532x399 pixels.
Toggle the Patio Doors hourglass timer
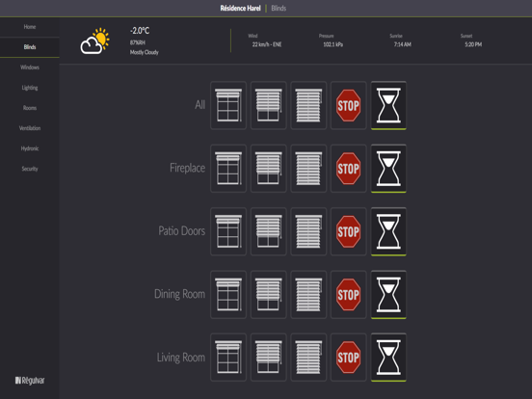coord(388,231)
